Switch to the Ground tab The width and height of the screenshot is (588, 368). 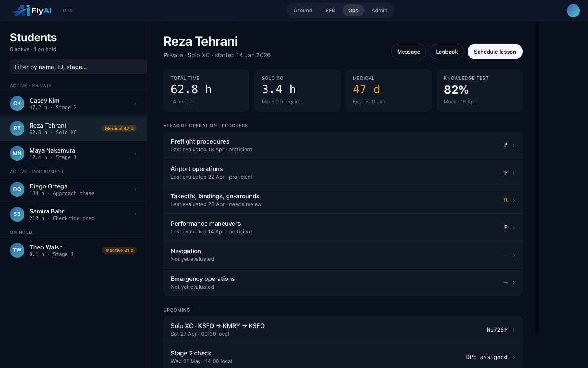click(x=303, y=11)
